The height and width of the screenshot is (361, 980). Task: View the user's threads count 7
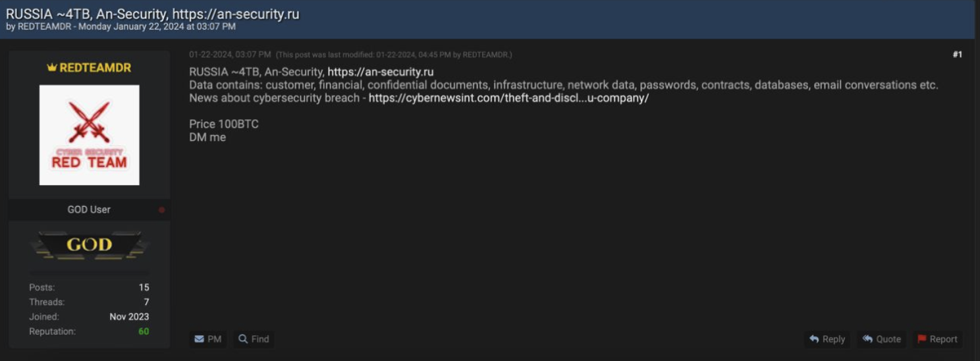[x=147, y=302]
